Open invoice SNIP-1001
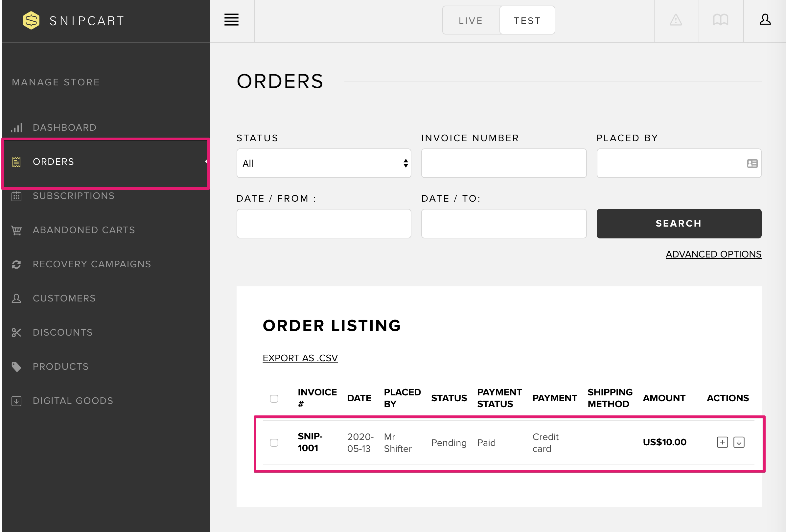Image resolution: width=786 pixels, height=532 pixels. tap(310, 442)
